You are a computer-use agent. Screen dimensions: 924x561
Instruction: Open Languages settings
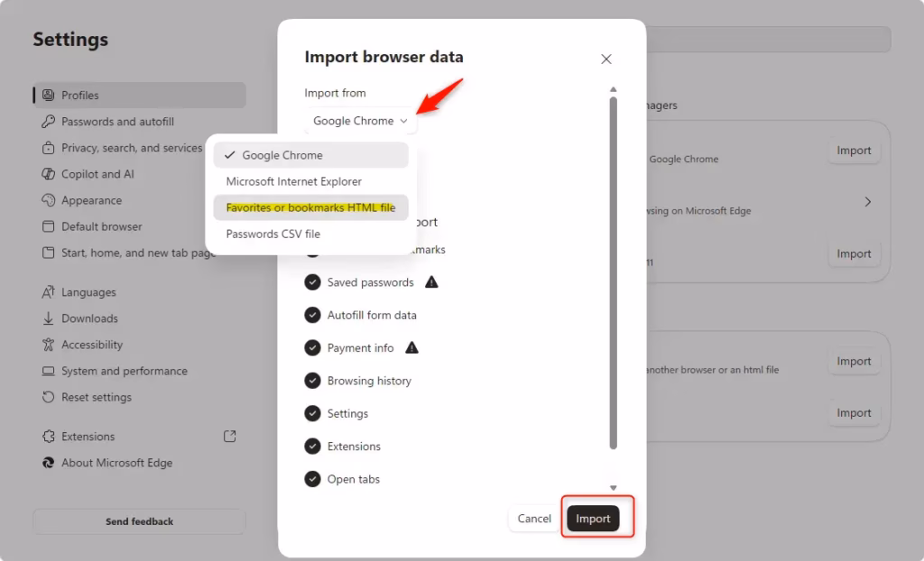(x=140, y=292)
